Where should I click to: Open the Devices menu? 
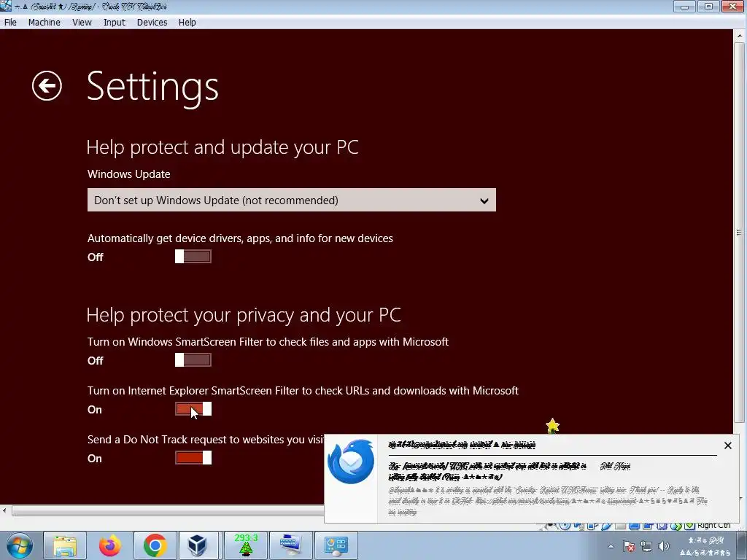click(152, 23)
